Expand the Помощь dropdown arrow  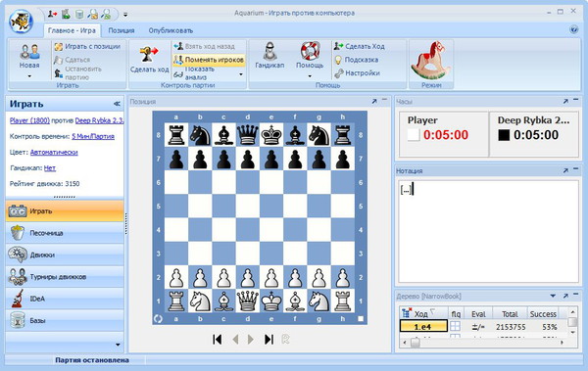click(310, 76)
